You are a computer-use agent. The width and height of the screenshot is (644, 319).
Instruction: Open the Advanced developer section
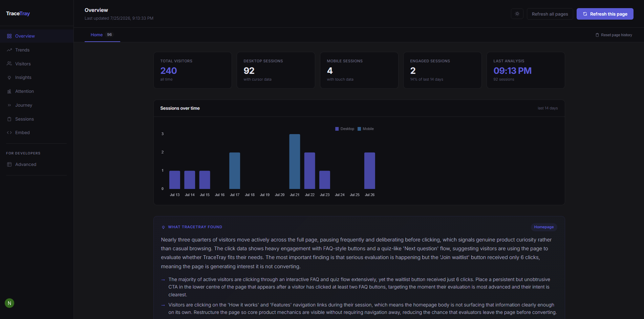[37, 165]
